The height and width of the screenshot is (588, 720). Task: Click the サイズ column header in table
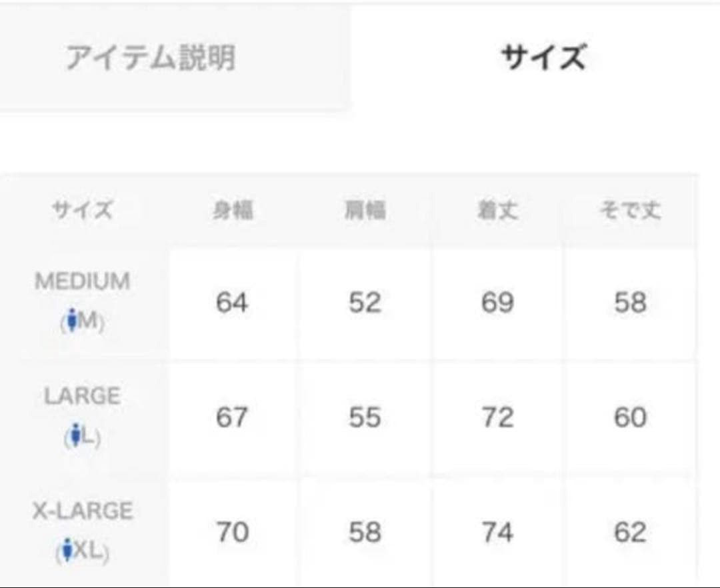[x=83, y=211]
